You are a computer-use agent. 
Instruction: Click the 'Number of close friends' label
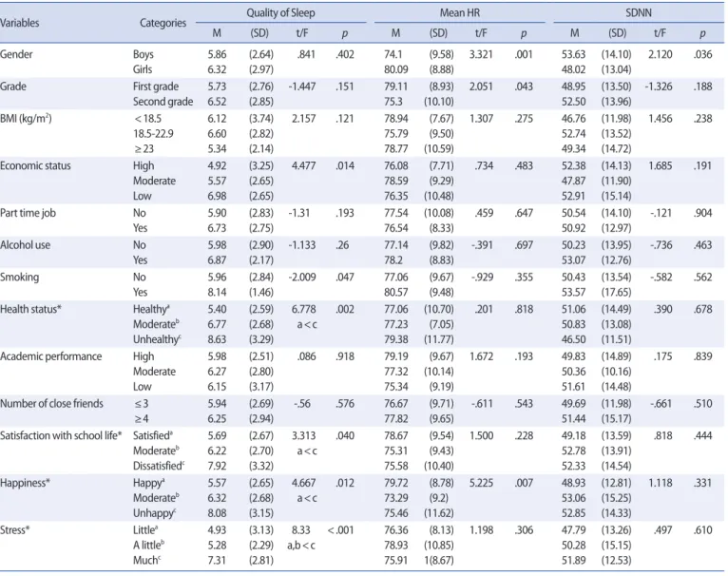[51, 403]
